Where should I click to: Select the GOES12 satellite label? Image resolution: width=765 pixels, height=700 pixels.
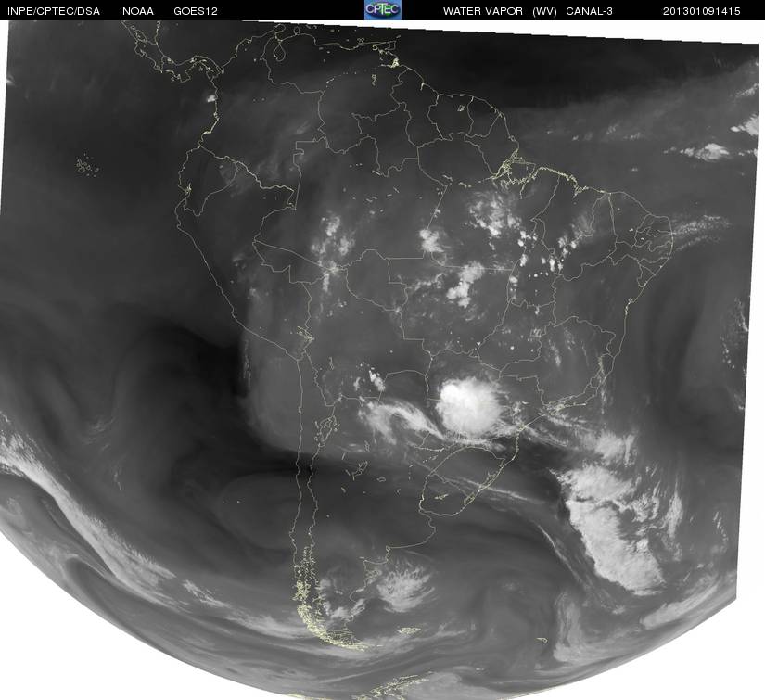coord(196,11)
